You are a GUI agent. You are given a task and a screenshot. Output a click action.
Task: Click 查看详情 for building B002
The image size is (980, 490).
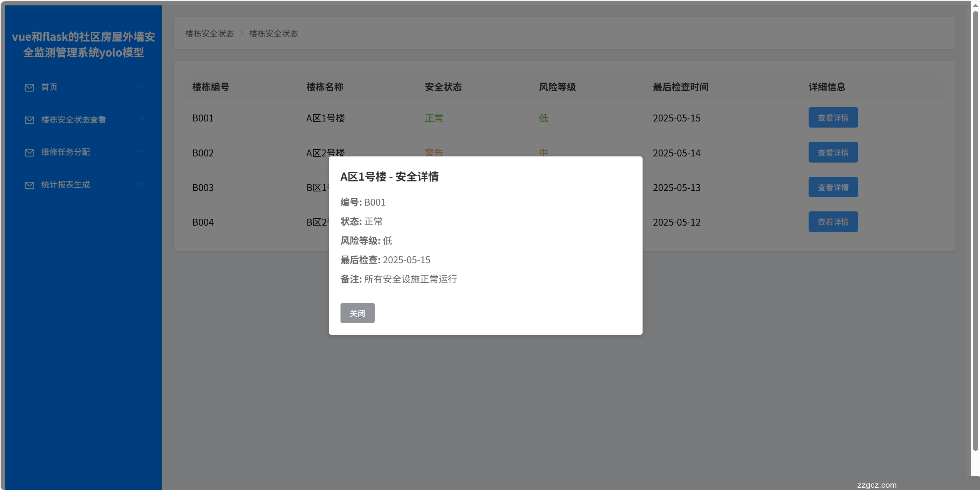[833, 153]
